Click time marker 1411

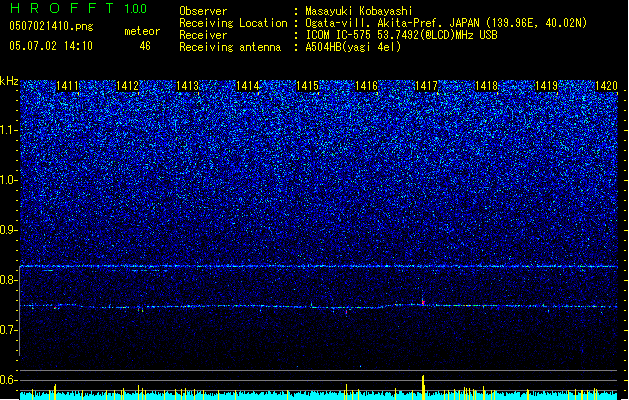click(x=67, y=86)
